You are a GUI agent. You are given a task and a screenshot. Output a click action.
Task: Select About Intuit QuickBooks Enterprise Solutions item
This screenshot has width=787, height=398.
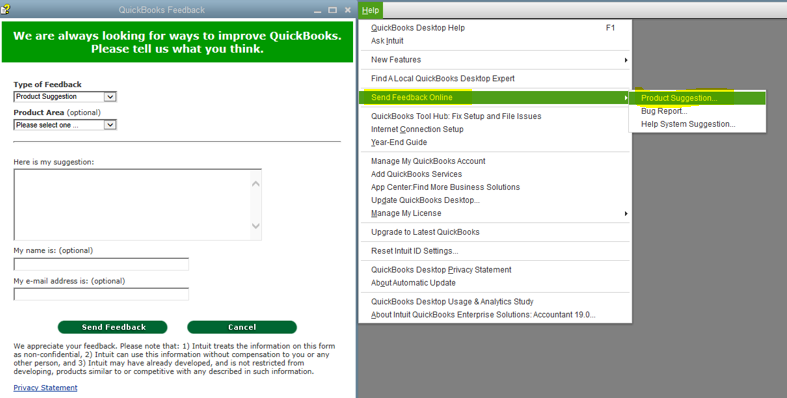pyautogui.click(x=495, y=315)
